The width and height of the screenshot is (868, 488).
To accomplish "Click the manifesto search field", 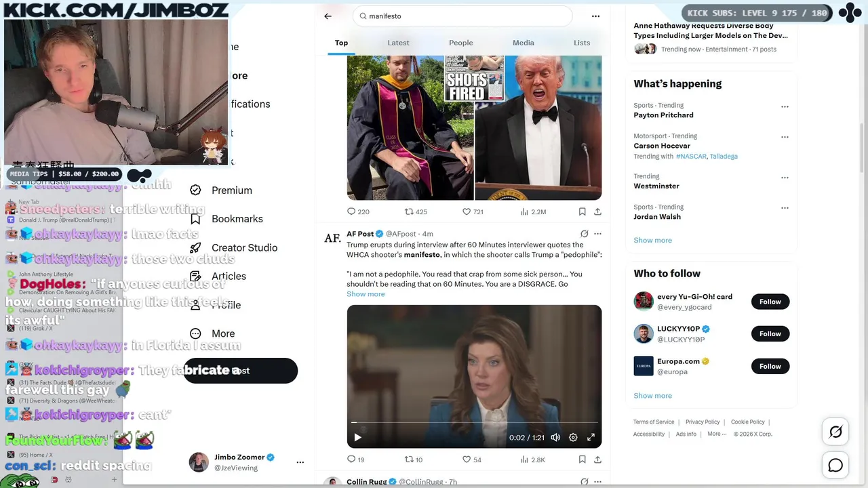I will pos(462,16).
